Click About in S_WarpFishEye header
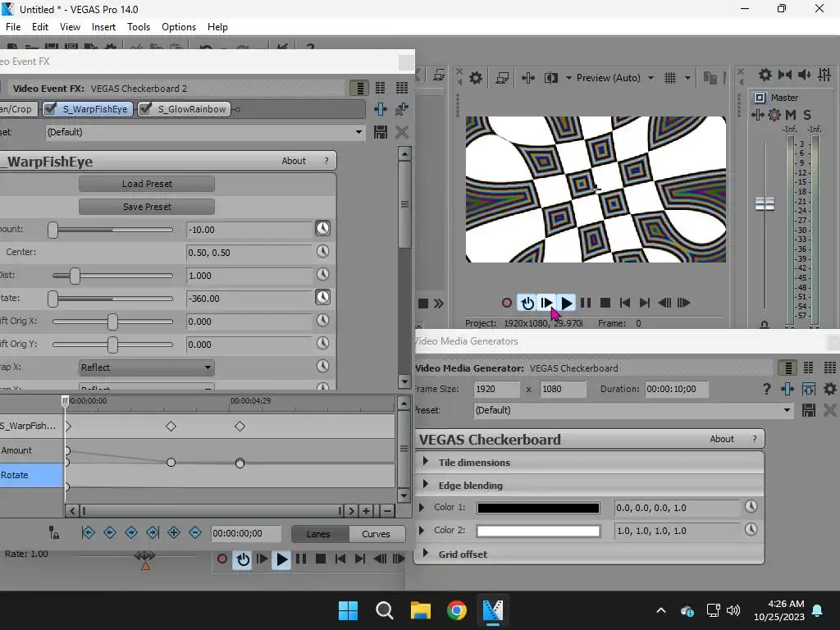Image resolution: width=840 pixels, height=630 pixels. [x=294, y=161]
